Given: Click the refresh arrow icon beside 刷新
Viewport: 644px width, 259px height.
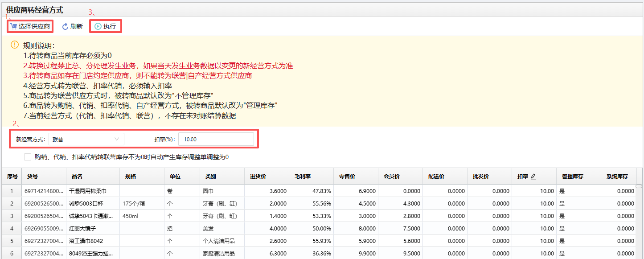Looking at the screenshot, I should tap(65, 26).
